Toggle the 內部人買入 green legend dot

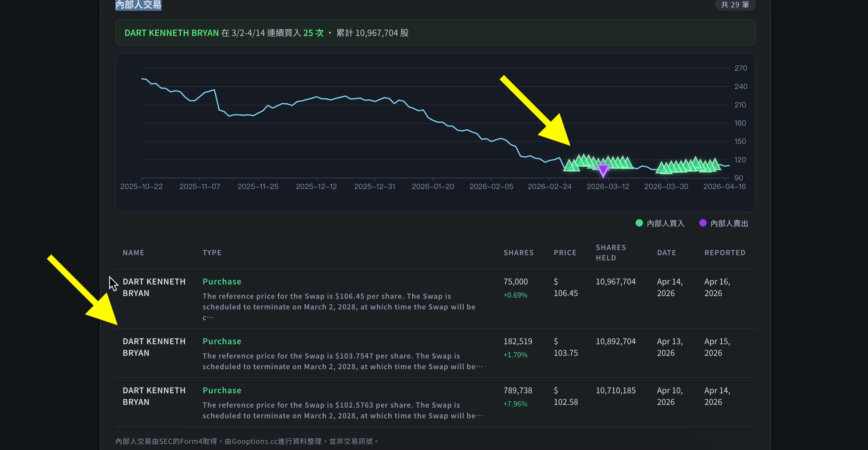(639, 223)
